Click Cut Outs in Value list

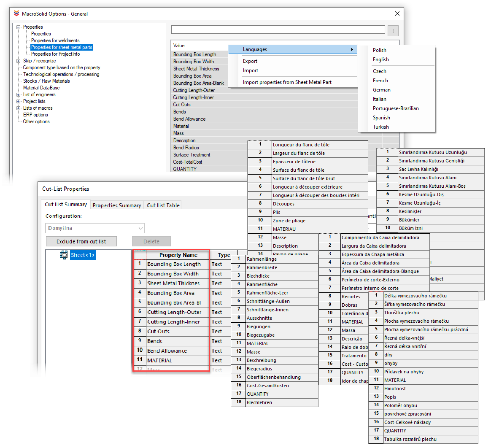pos(182,105)
